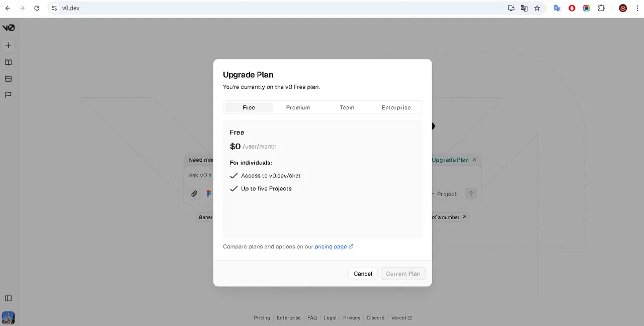Open the Enterprise footer link
The height and width of the screenshot is (326, 644).
click(x=289, y=317)
